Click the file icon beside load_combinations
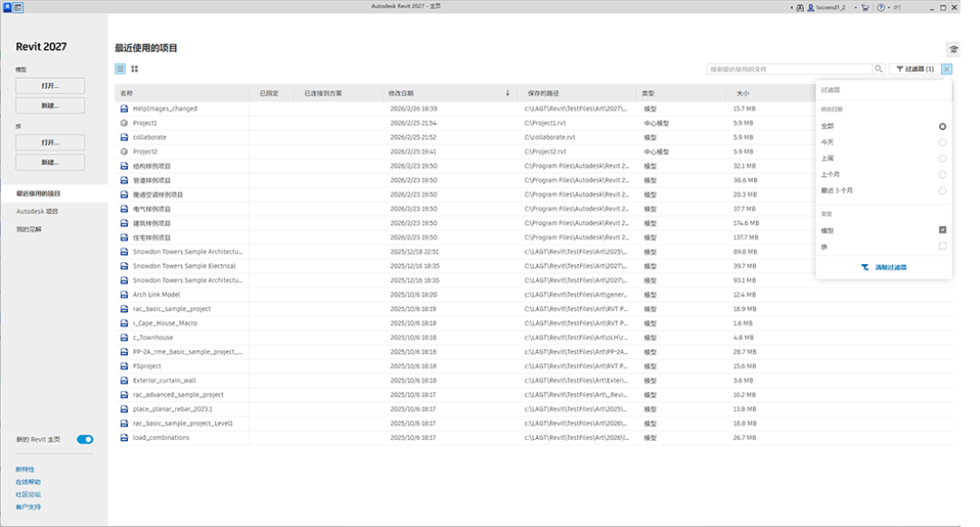This screenshot has height=527, width=980. (123, 438)
